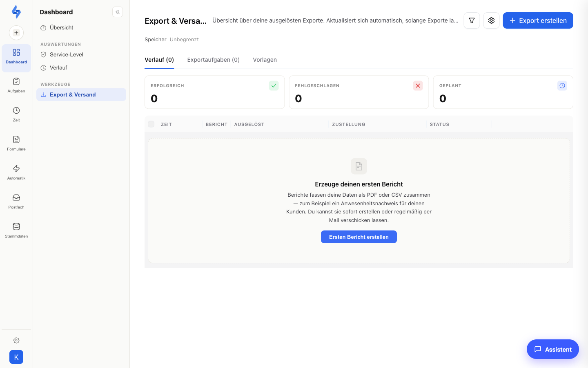Click Ersten Bericht erstellen button
This screenshot has height=368, width=588.
pos(359,237)
